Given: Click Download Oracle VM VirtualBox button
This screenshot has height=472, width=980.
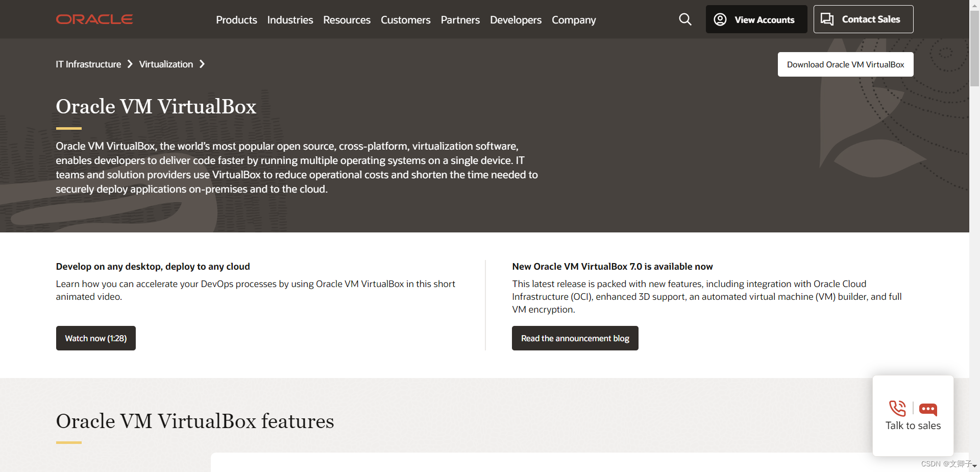Looking at the screenshot, I should pos(845,64).
